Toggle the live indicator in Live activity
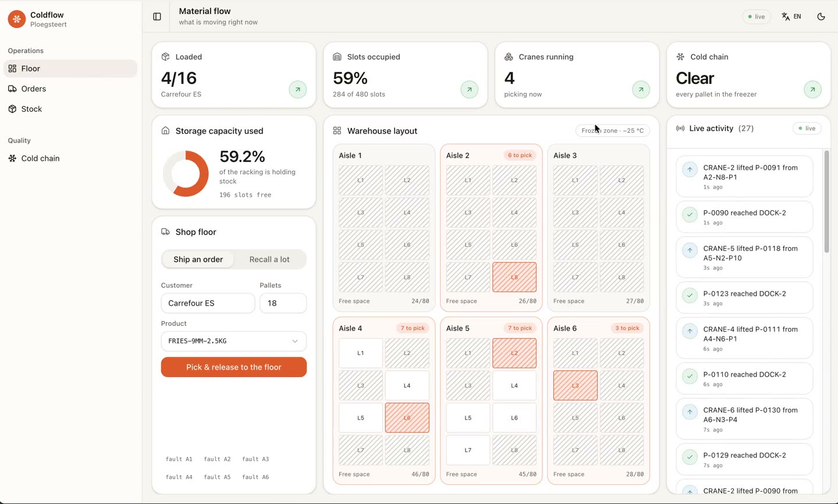Image resolution: width=838 pixels, height=504 pixels. [807, 129]
